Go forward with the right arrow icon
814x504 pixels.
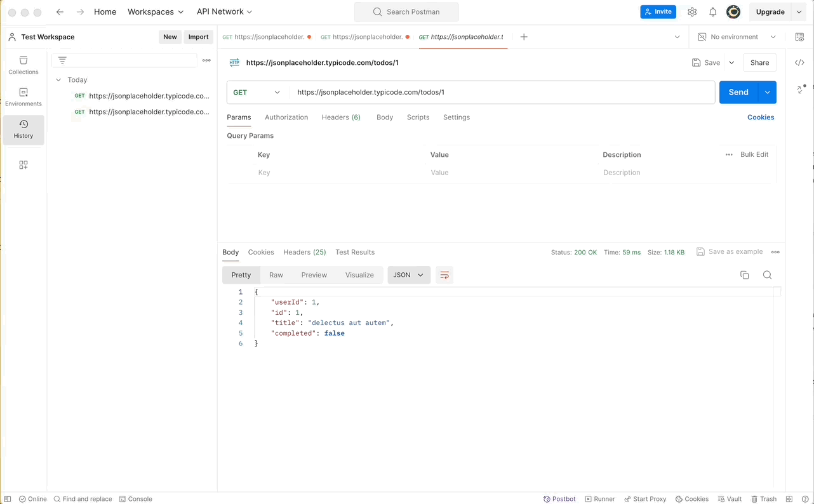tap(80, 12)
